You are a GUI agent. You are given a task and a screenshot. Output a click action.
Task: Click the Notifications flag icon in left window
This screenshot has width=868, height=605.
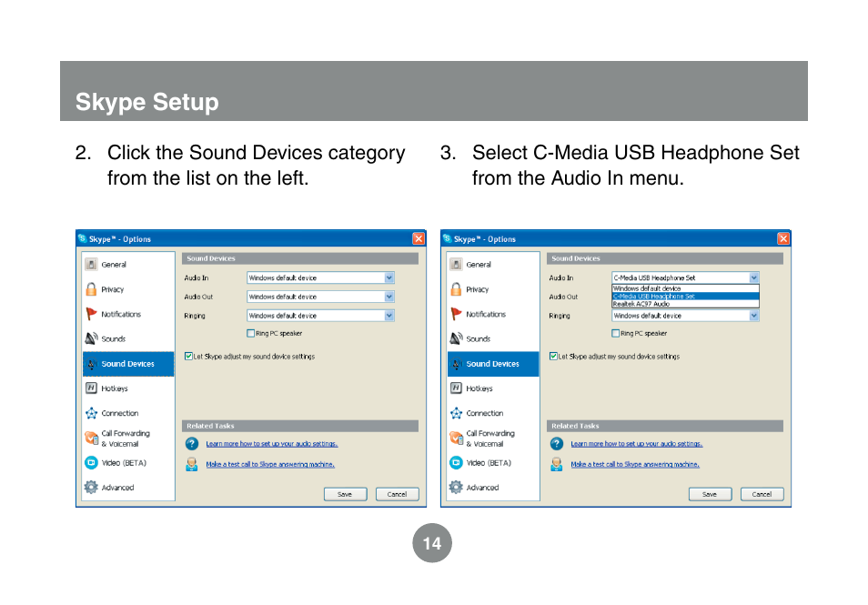91,314
